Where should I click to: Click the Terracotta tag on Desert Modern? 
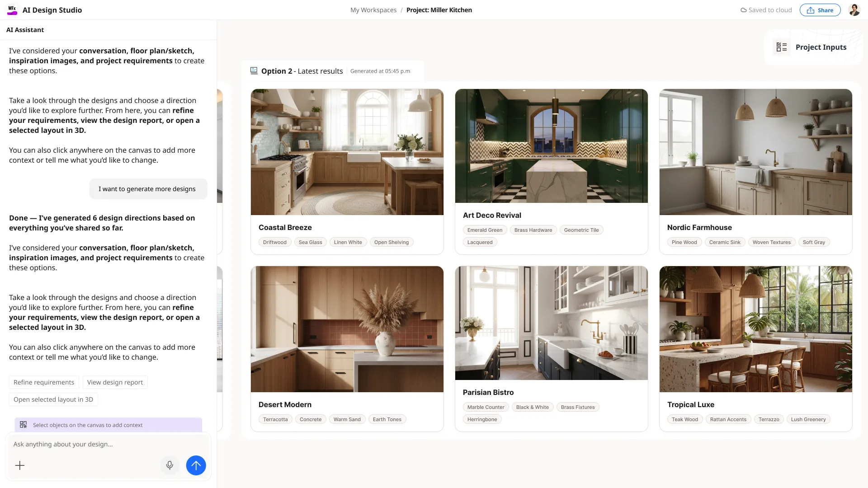point(275,419)
